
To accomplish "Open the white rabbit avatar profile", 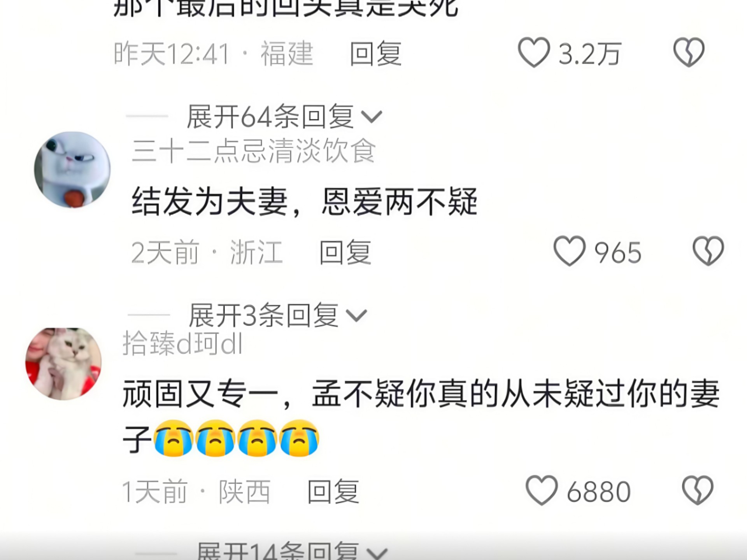I will click(x=72, y=170).
